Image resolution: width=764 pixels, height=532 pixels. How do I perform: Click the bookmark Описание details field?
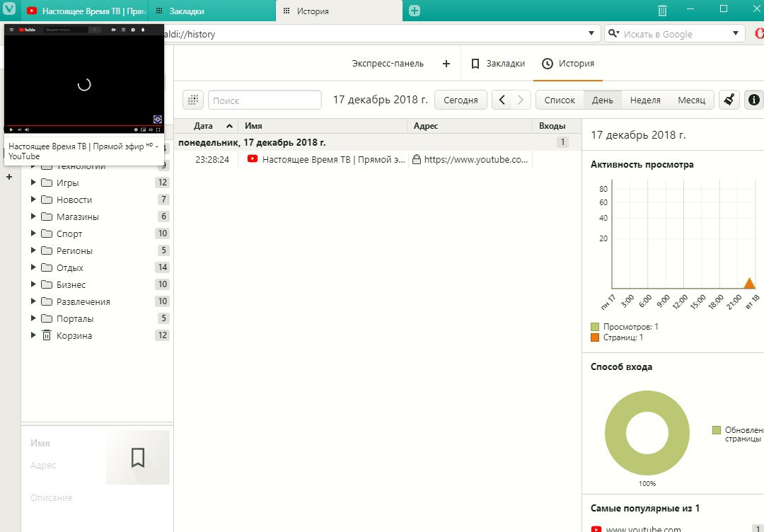point(98,498)
